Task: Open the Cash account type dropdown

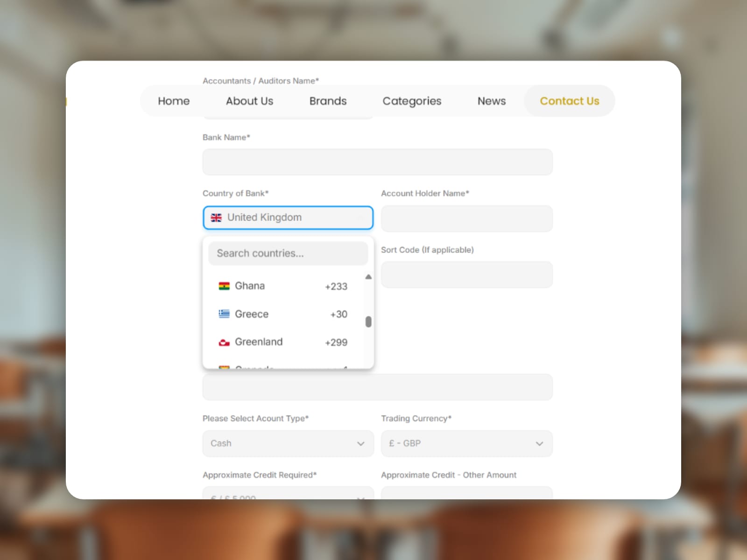Action: [288, 443]
